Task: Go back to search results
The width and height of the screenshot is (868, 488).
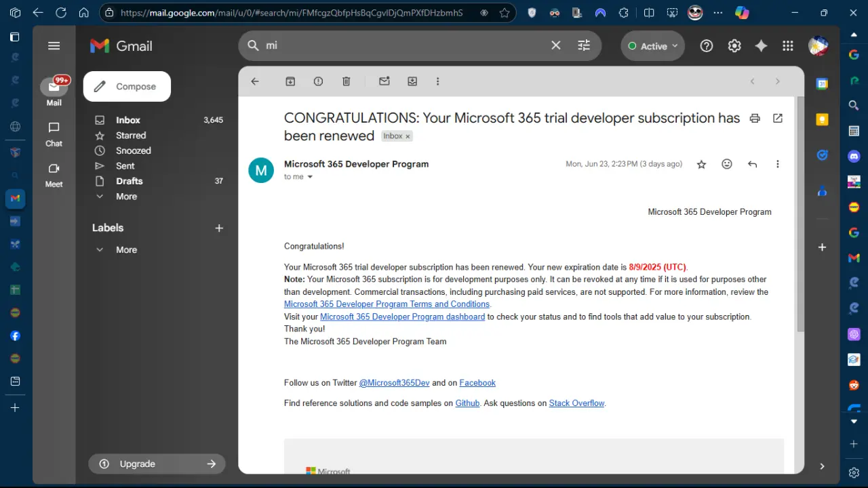Action: coord(255,81)
